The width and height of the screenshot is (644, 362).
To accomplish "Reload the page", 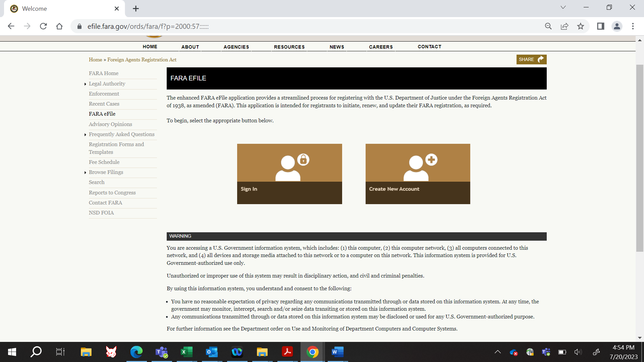I will (43, 26).
